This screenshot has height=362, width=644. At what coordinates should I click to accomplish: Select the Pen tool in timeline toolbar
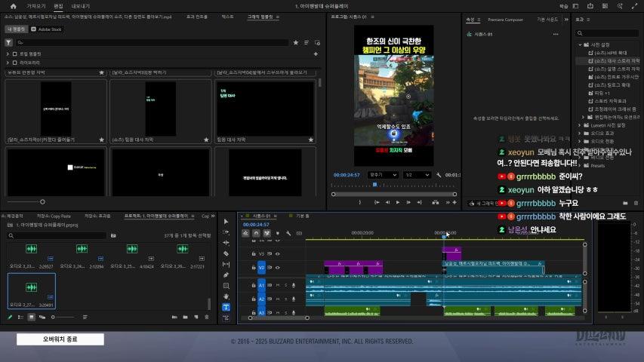tap(226, 275)
